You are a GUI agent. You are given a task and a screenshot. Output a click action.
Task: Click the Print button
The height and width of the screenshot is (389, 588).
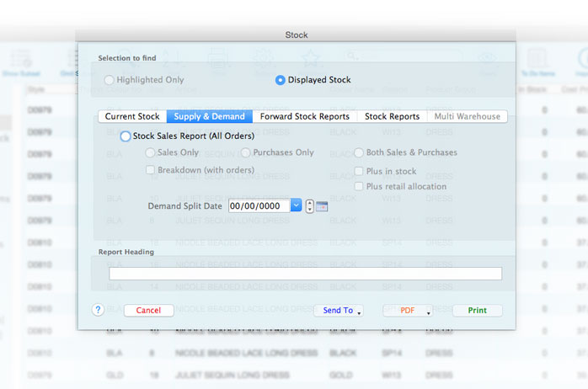tap(478, 311)
